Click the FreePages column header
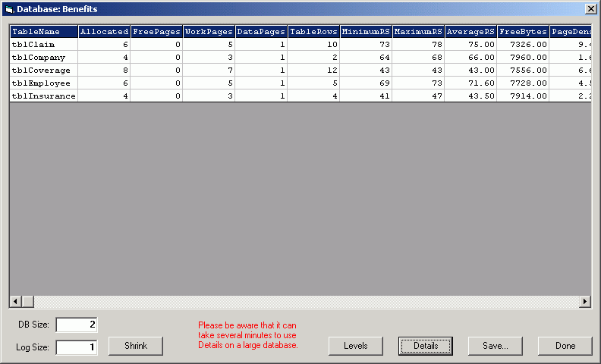 pos(156,32)
